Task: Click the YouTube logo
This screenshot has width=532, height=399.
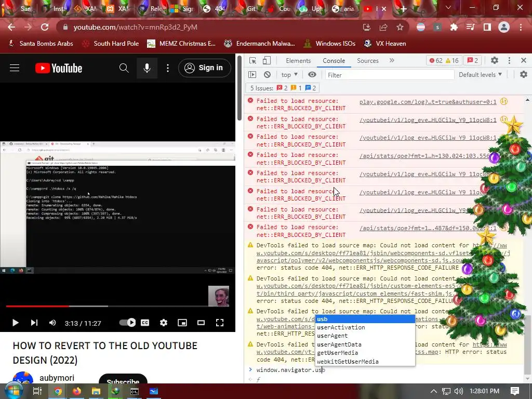Action: (x=59, y=68)
